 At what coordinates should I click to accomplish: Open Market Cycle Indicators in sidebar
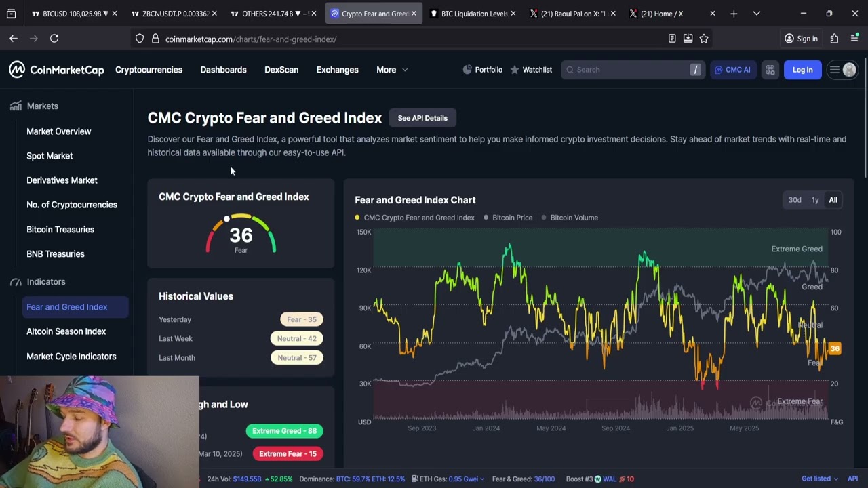point(71,357)
